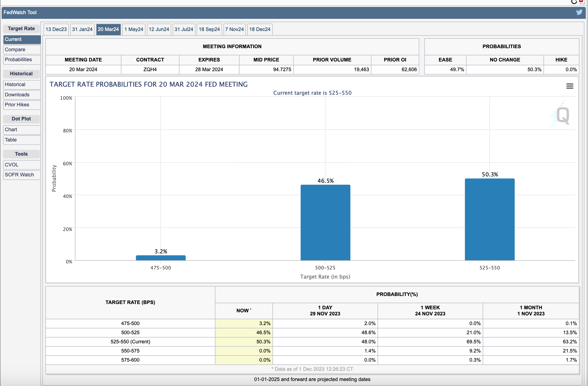Open the chart hamburger context menu
The height and width of the screenshot is (386, 588).
click(569, 86)
